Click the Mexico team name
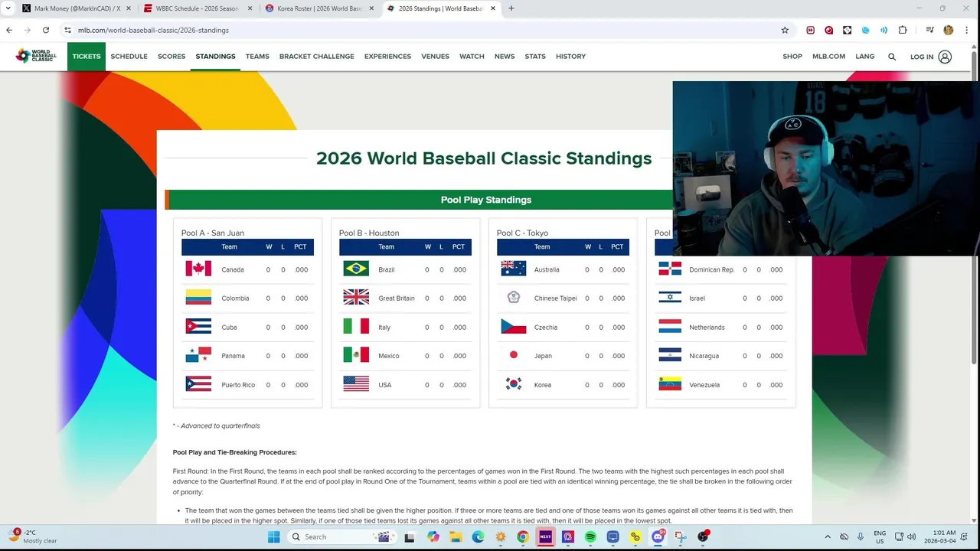The width and height of the screenshot is (980, 551). point(389,356)
